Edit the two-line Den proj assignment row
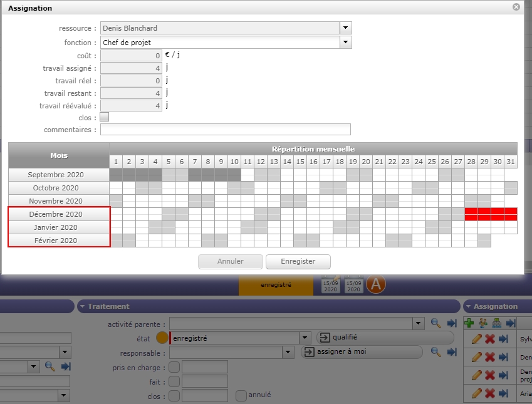The height and width of the screenshot is (404, 532). point(476,375)
